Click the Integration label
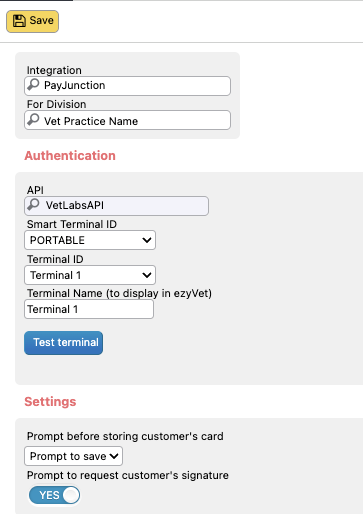 54,70
